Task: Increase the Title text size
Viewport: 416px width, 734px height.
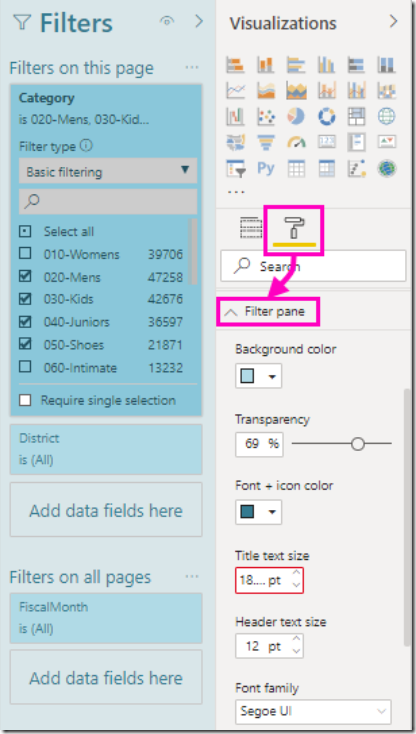Action: tap(296, 573)
